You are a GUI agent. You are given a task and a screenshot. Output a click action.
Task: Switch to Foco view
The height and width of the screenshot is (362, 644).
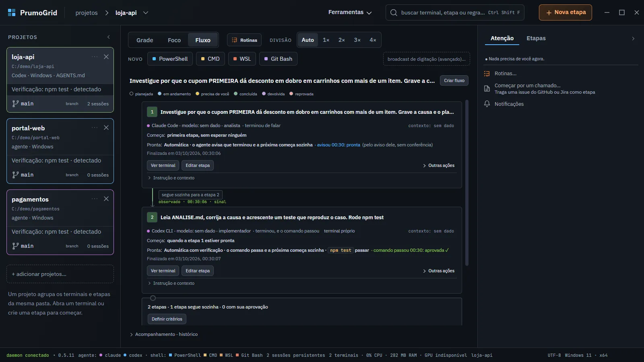click(174, 40)
